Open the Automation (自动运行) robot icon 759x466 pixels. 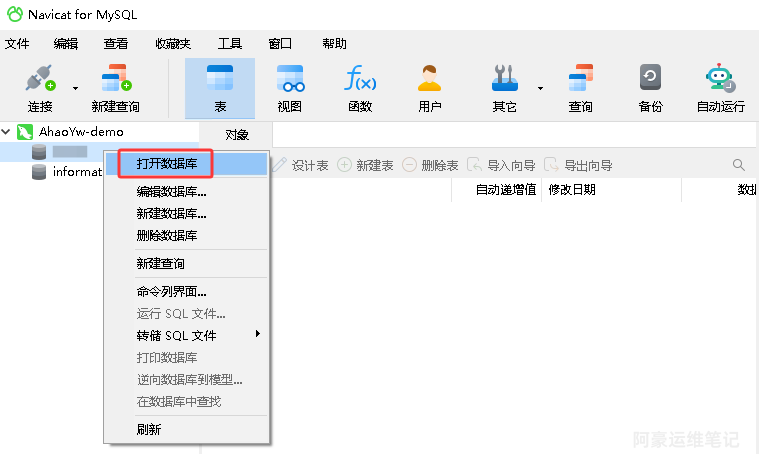(x=720, y=78)
